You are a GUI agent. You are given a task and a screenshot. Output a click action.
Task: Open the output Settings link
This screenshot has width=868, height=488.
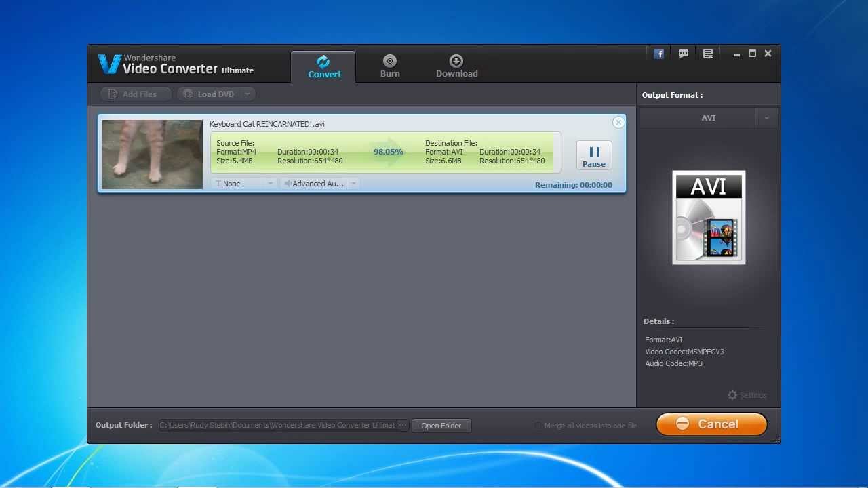point(753,395)
